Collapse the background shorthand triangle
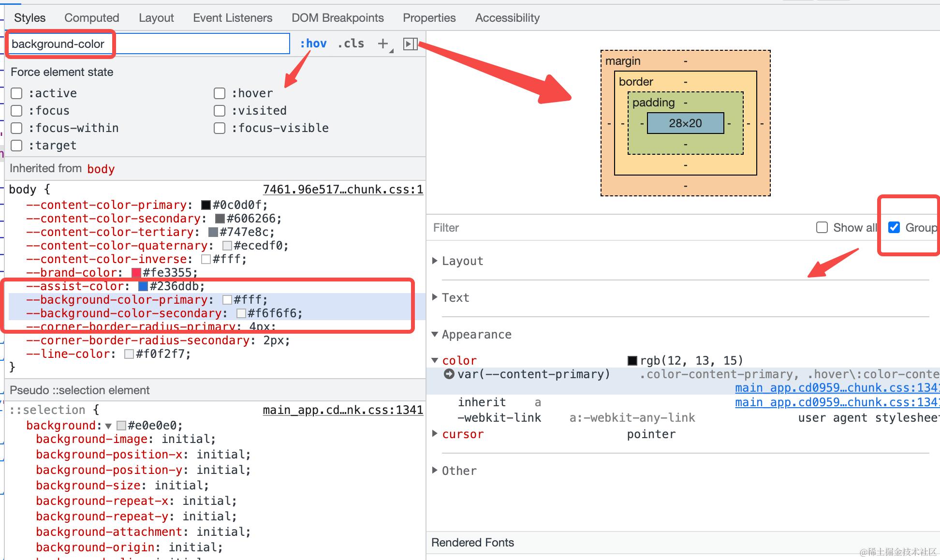Screen dimensions: 940x560 (108, 426)
